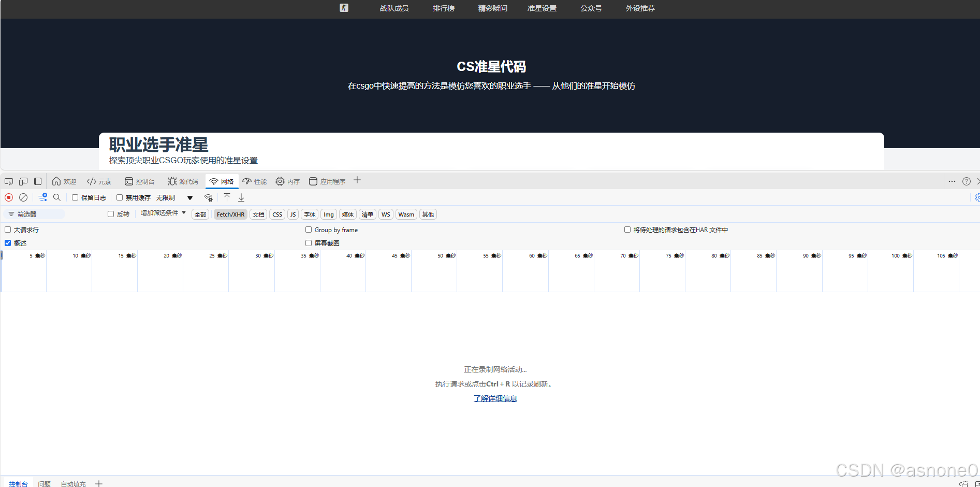This screenshot has height=487, width=980.
Task: Stop recording network log (red button)
Action: click(9, 197)
